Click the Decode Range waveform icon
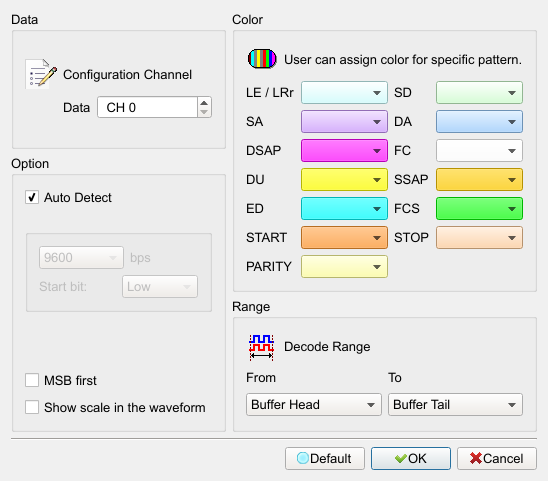 coord(261,347)
